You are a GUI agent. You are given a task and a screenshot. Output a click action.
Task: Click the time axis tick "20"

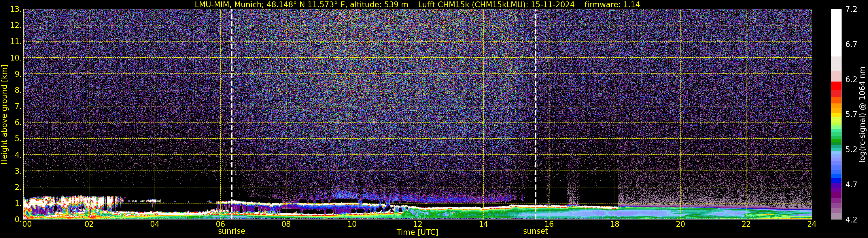(x=680, y=224)
